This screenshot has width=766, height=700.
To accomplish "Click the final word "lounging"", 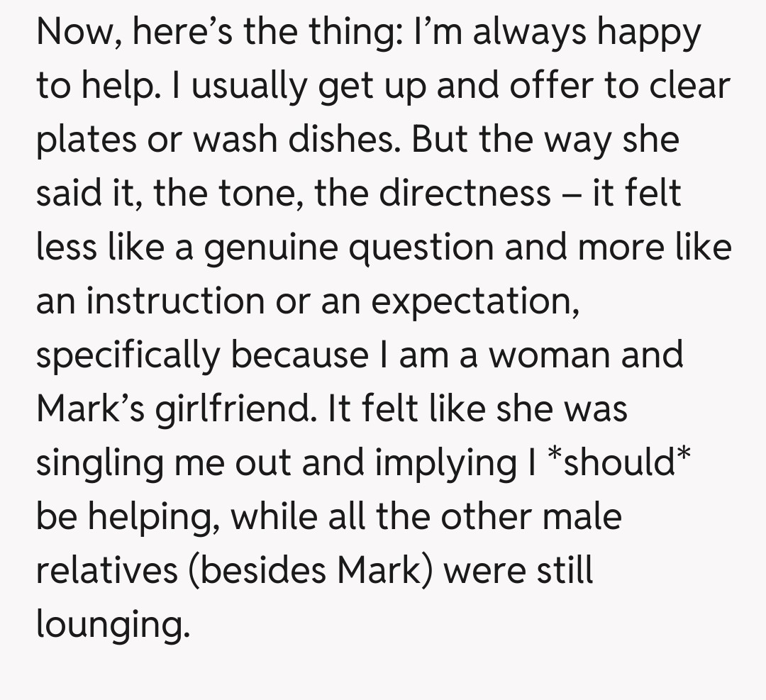I will [x=113, y=624].
